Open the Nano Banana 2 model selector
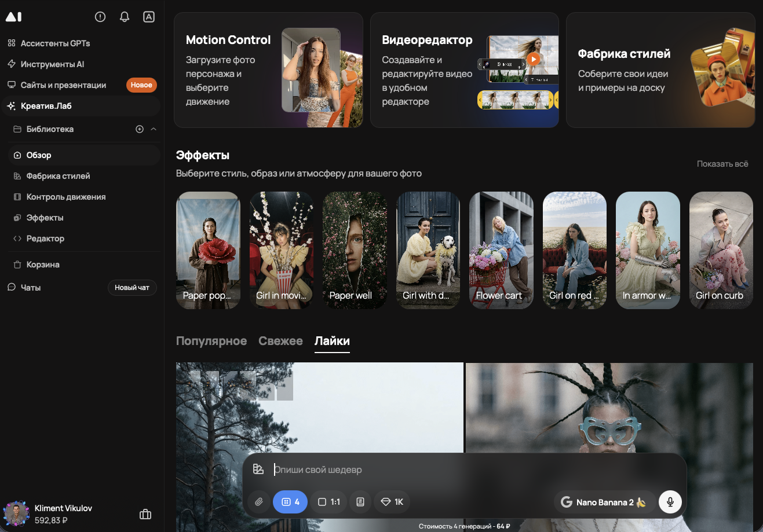This screenshot has height=532, width=763. click(604, 502)
